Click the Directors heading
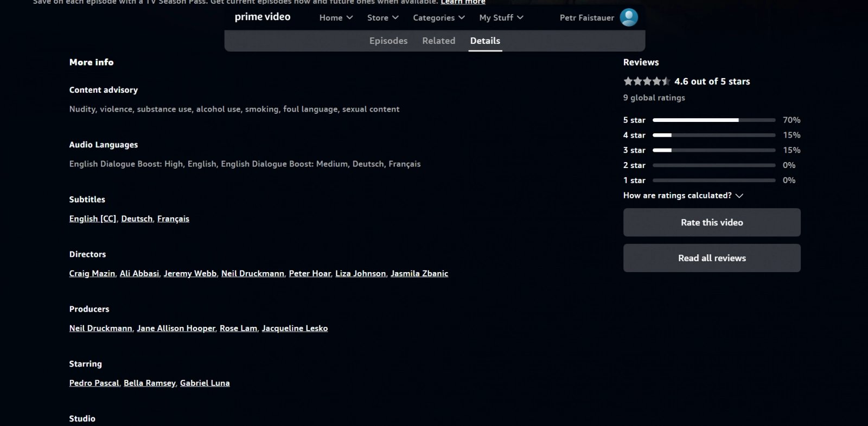 [87, 254]
